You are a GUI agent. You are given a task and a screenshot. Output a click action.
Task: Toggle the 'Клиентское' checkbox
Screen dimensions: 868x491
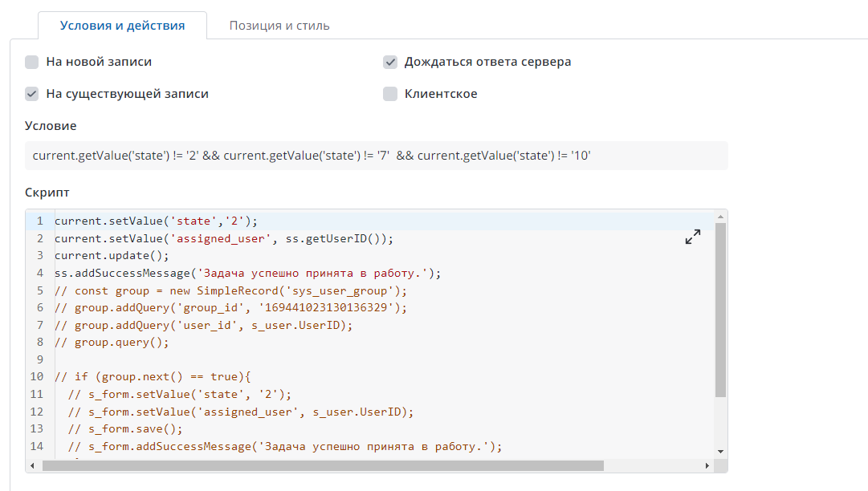(x=390, y=94)
